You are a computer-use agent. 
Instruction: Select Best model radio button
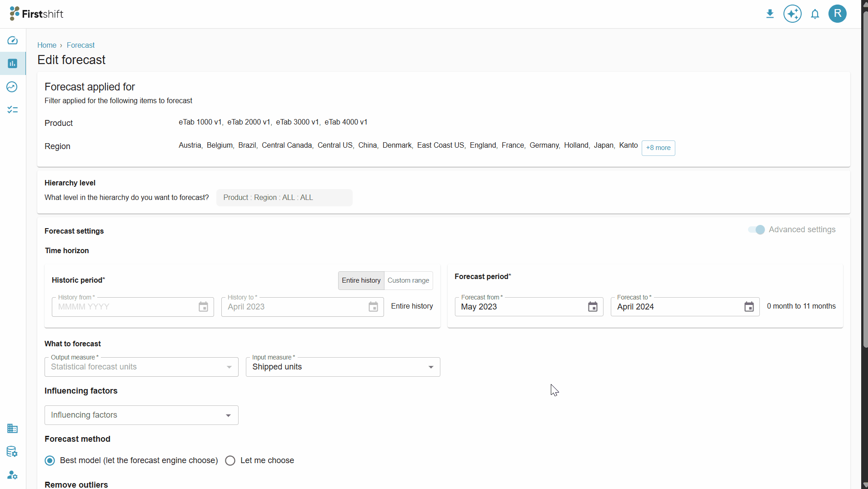50,461
